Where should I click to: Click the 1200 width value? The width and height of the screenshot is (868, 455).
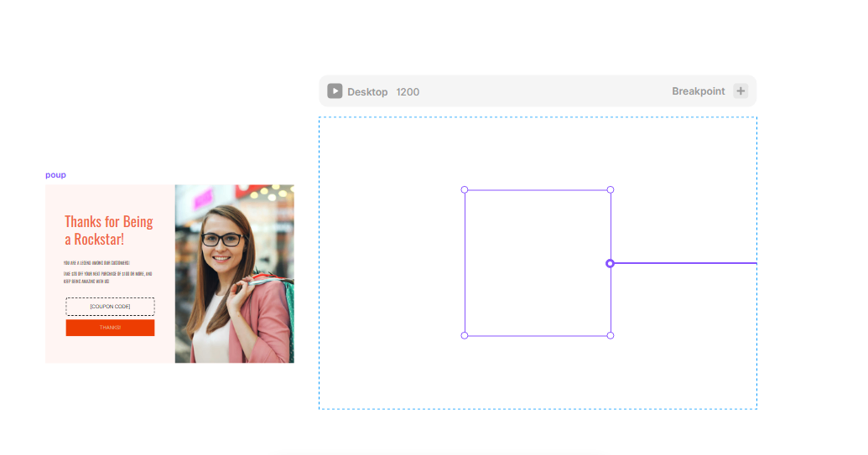coord(408,92)
